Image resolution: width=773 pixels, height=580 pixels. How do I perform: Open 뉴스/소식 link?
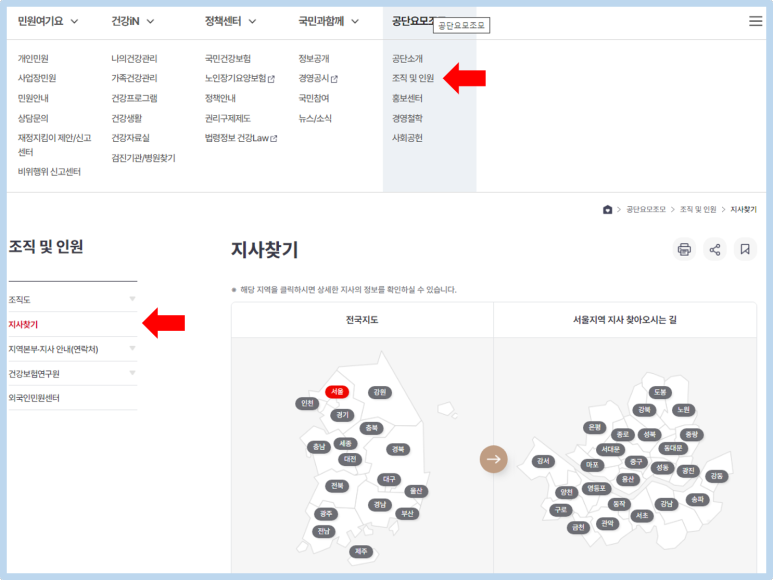tap(315, 118)
